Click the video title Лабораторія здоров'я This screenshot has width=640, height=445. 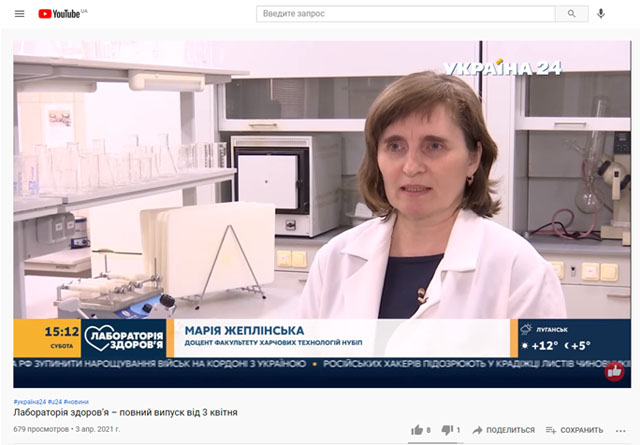click(x=125, y=412)
